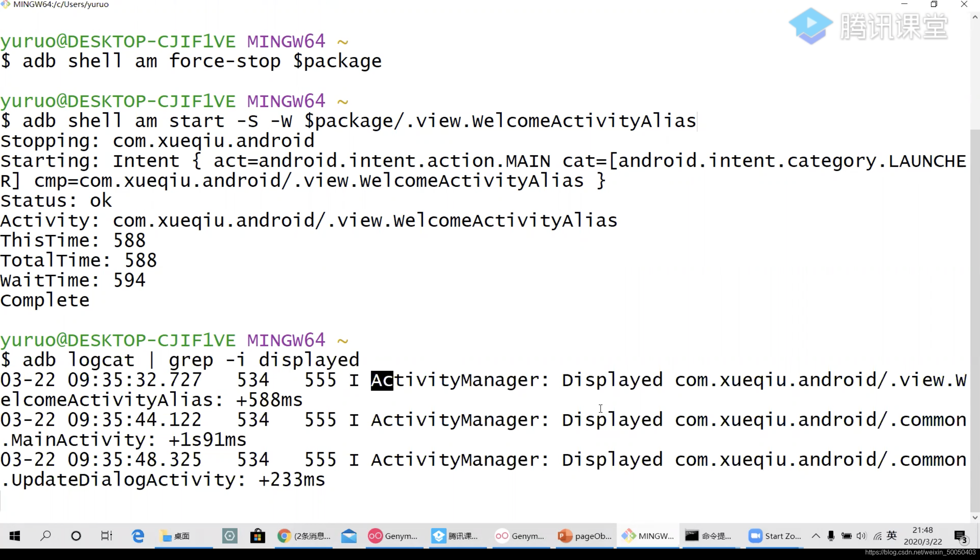Open Cortana circle icon
This screenshot has width=980, height=560.
[x=76, y=536]
